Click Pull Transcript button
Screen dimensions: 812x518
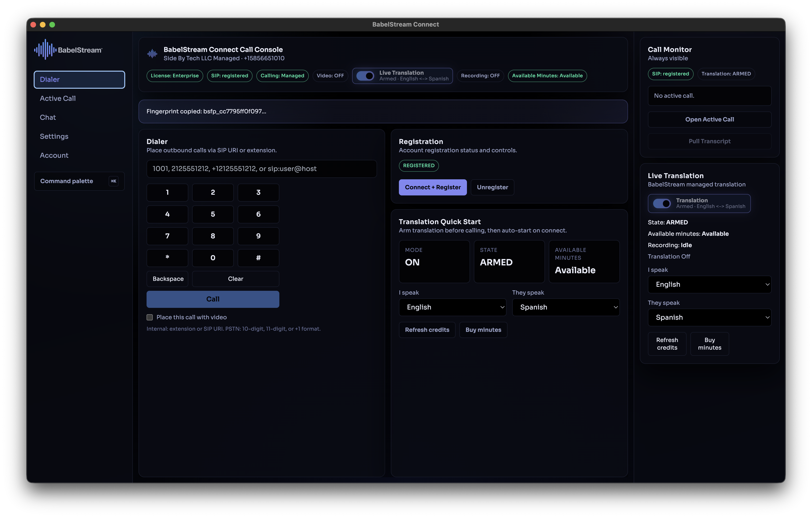pyautogui.click(x=710, y=141)
